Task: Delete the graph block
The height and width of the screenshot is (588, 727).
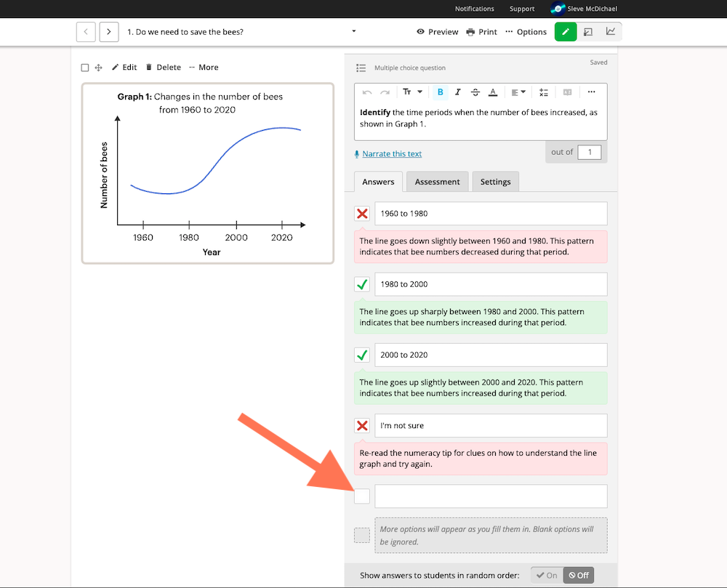Action: click(163, 68)
